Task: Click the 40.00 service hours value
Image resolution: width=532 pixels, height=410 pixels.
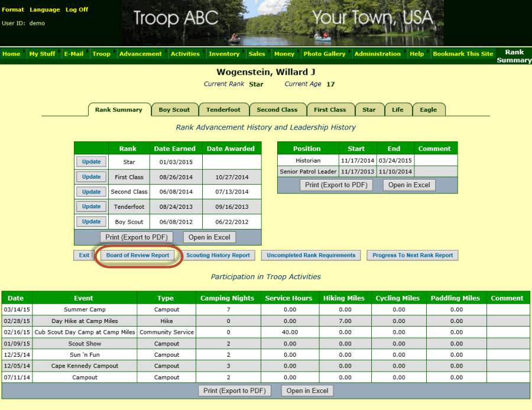Action: coord(290,332)
